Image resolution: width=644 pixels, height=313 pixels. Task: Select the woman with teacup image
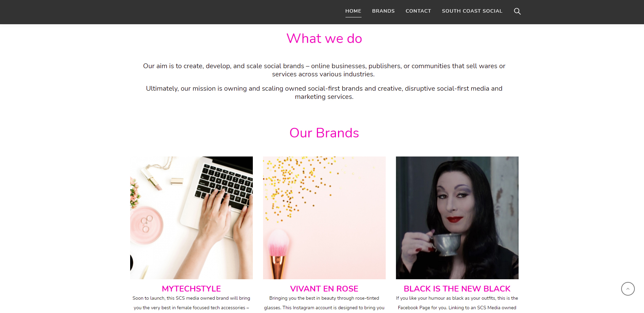pyautogui.click(x=457, y=218)
